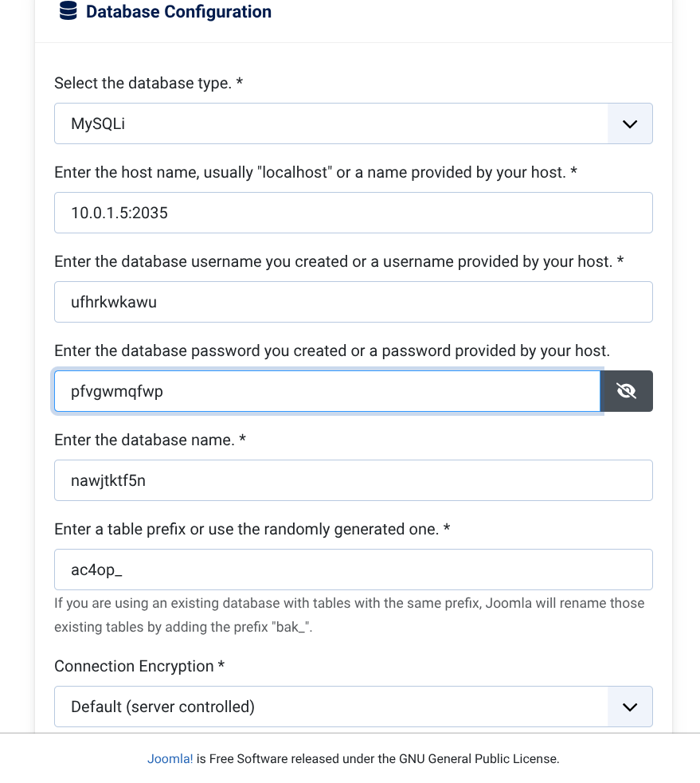Click the "Enter the database password" label
The height and width of the screenshot is (783, 700).
(x=331, y=350)
